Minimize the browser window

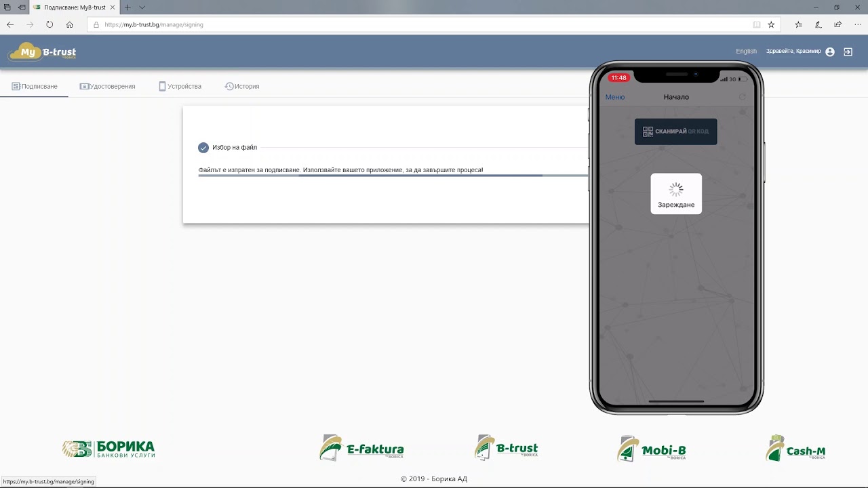click(x=816, y=7)
